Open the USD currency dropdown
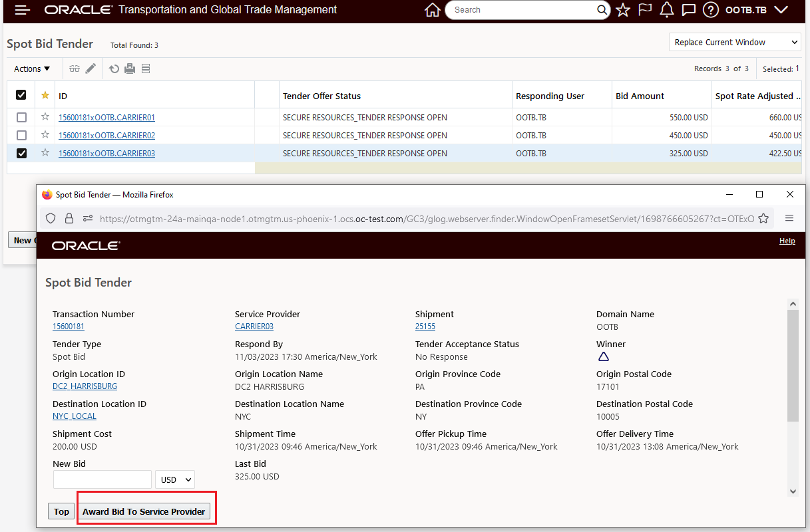This screenshot has width=810, height=532. 175,479
